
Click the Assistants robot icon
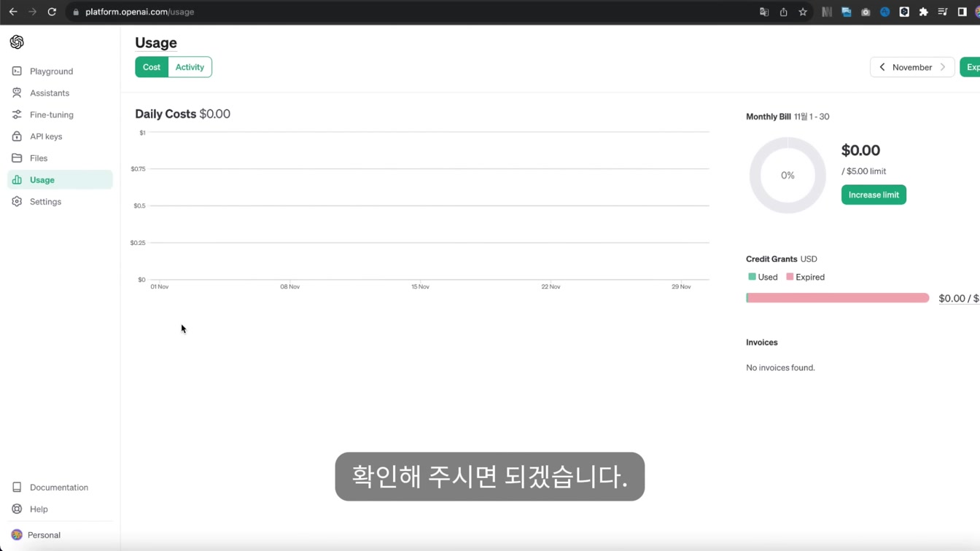17,93
